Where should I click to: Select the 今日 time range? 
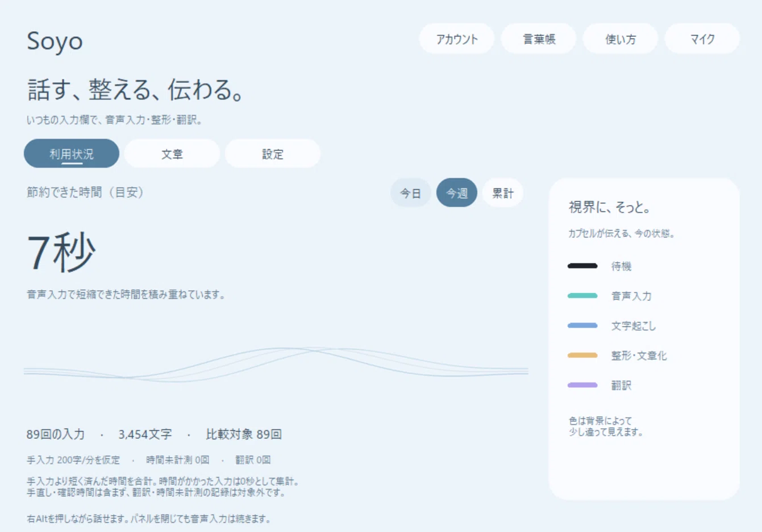coord(410,193)
